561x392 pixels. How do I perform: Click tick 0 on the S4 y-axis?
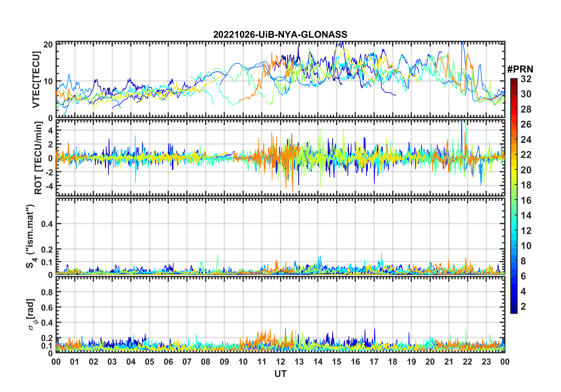point(50,275)
